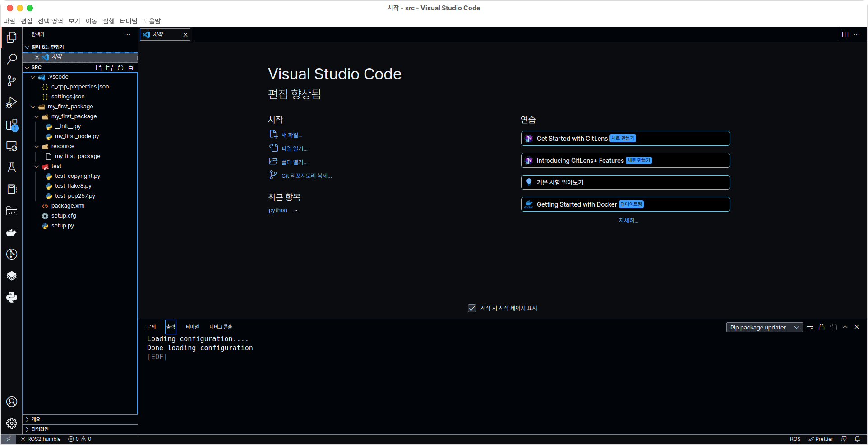Open the Testing flask view
The width and height of the screenshot is (868, 445).
pos(12,167)
